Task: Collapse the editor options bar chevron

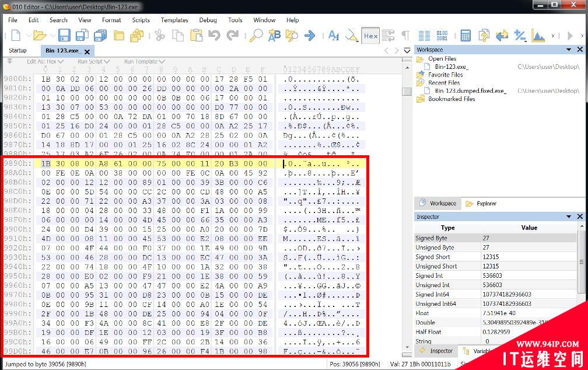Action: pyautogui.click(x=10, y=61)
